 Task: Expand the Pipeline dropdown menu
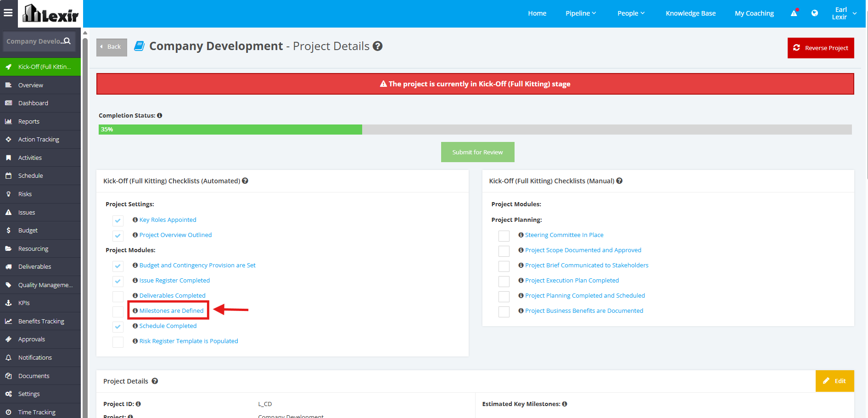tap(581, 13)
